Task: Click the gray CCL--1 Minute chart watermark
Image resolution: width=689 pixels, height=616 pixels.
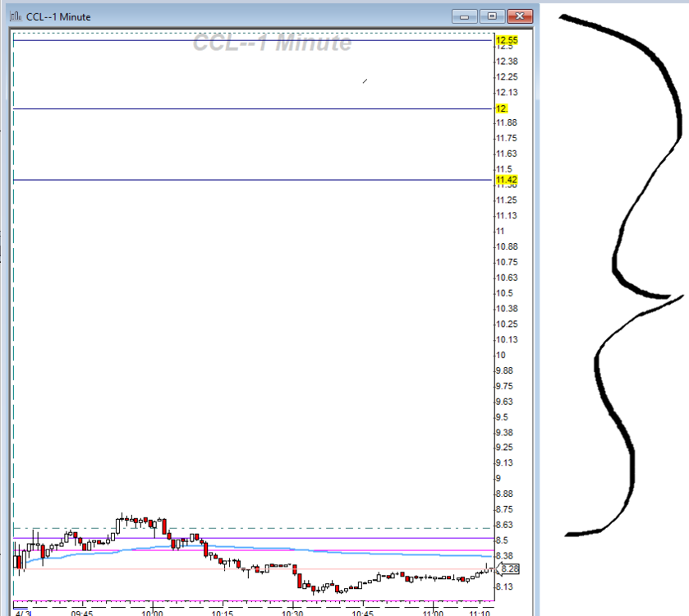Action: (x=272, y=43)
